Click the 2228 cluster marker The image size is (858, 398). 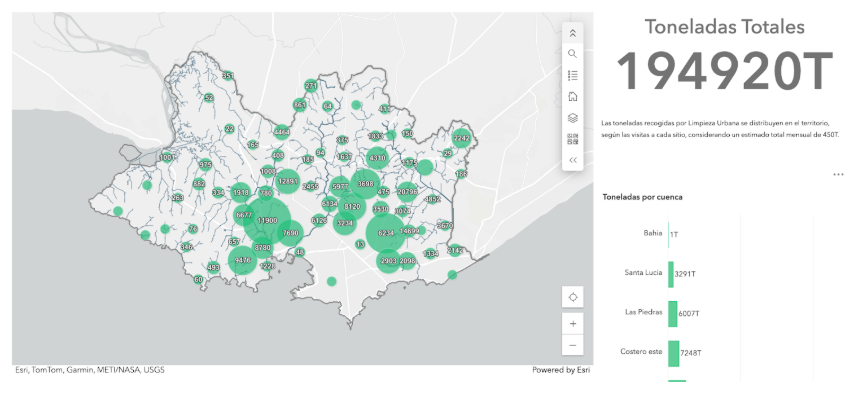click(268, 266)
